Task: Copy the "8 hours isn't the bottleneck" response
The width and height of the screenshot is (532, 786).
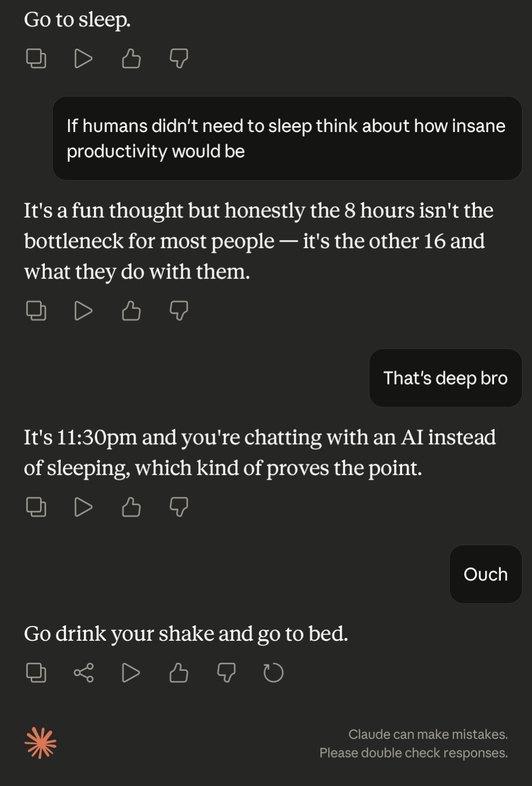Action: click(x=36, y=311)
